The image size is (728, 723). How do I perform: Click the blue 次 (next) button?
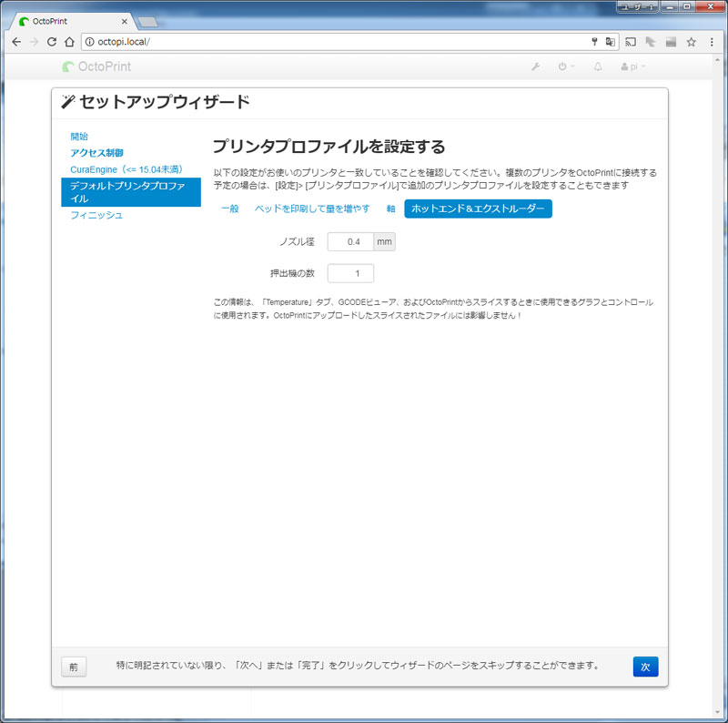645,667
